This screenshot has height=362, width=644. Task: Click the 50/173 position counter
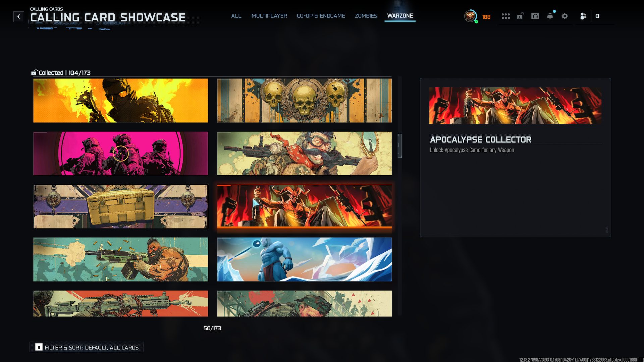(212, 328)
